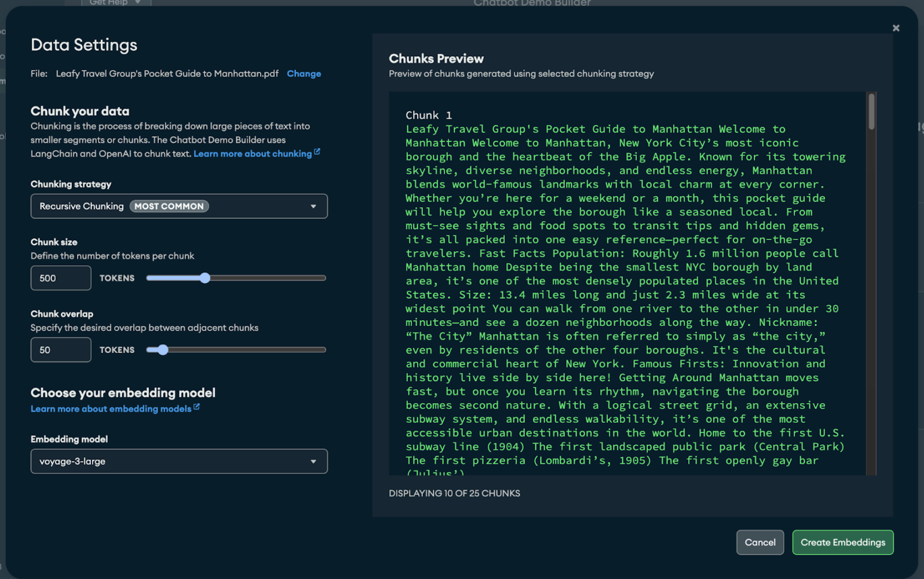924x579 pixels.
Task: Click the chunk overlap tokens input showing 50
Action: 60,349
